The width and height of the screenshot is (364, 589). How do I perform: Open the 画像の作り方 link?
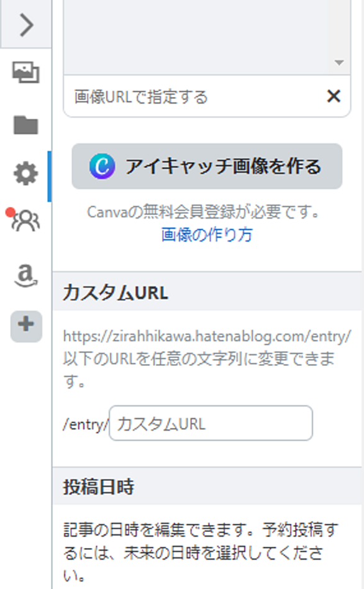[207, 235]
